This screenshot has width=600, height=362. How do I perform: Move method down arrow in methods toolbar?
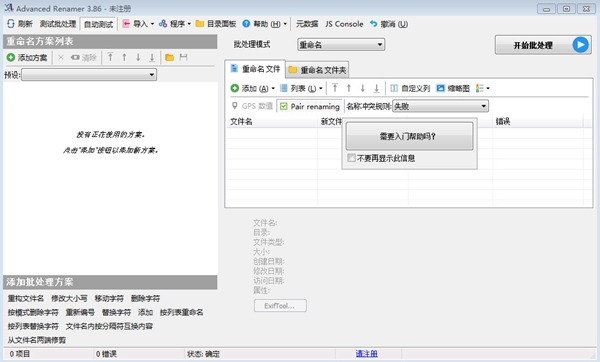click(x=138, y=57)
